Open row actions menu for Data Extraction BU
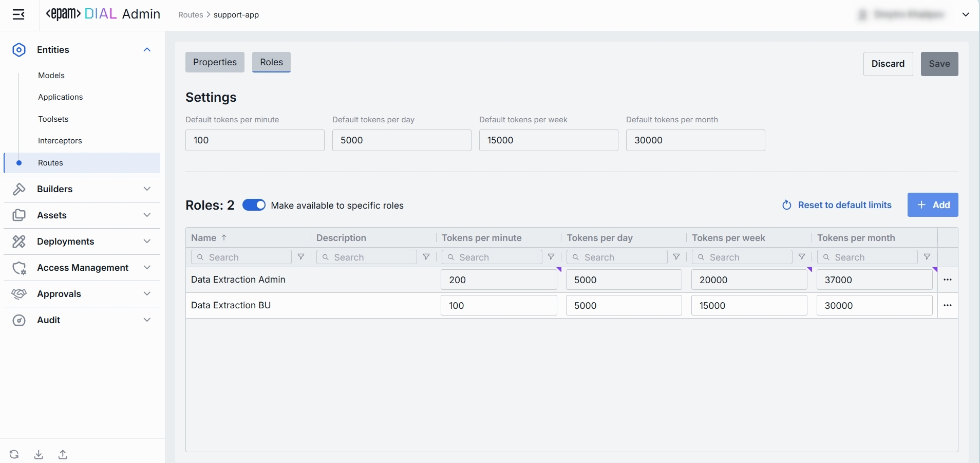Screen dimensions: 980x463 tap(948, 306)
